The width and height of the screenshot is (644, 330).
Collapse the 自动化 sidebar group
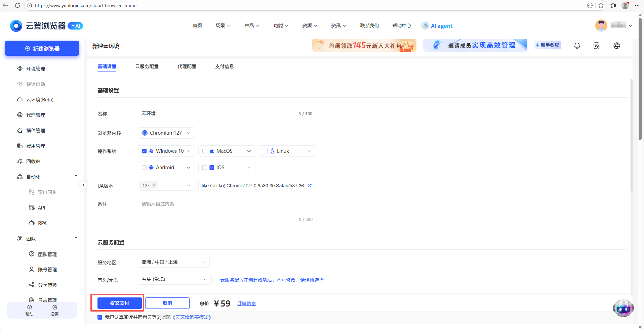(x=76, y=176)
